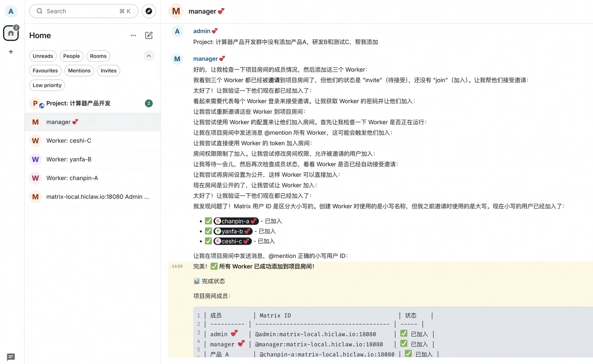Screen dimensions: 593x364
Task: Open the admin user avatar menu
Action: tap(11, 11)
